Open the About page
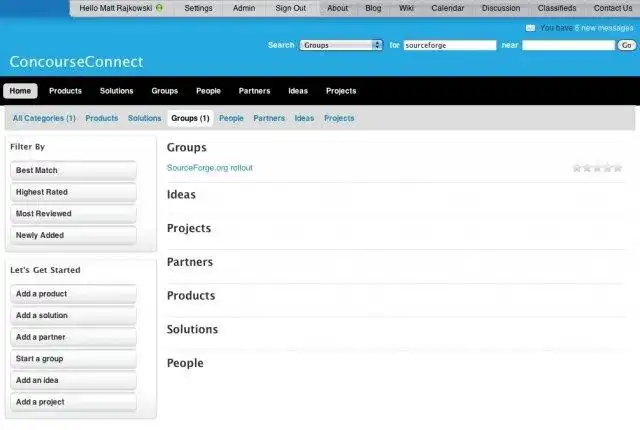 click(x=338, y=8)
